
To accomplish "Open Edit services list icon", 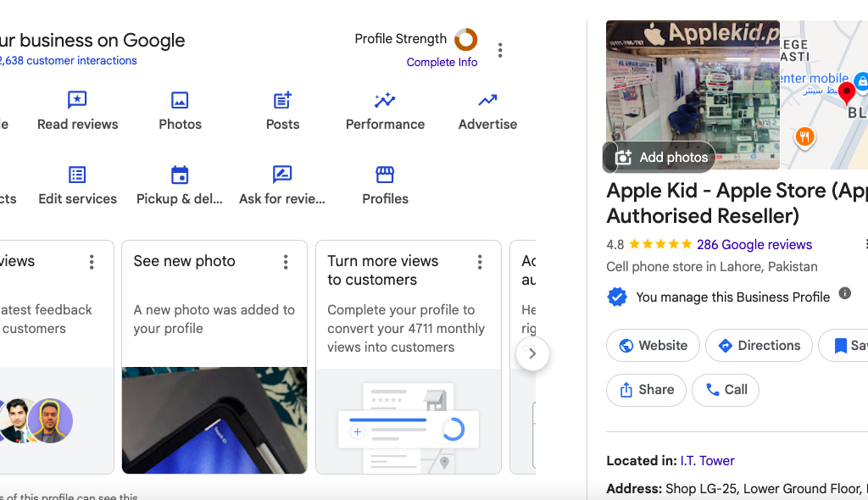I will 77,175.
